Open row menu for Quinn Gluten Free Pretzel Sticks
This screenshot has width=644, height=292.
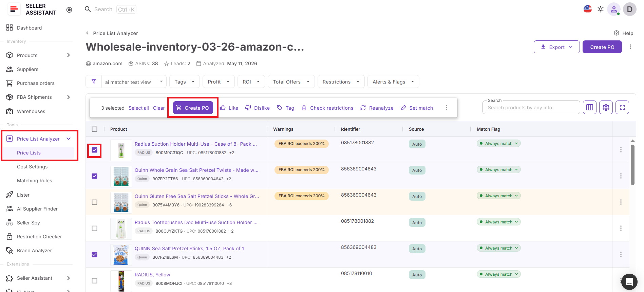coord(621,202)
